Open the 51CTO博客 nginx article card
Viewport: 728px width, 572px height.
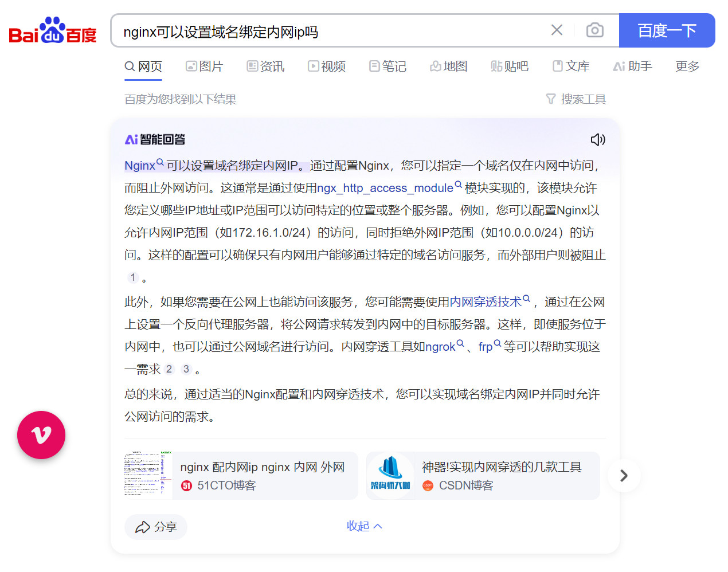pos(241,476)
